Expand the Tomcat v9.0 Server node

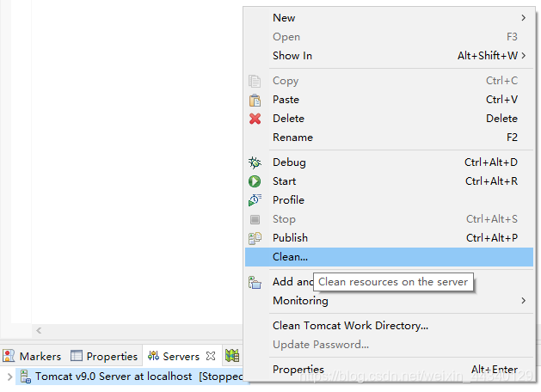coord(9,377)
